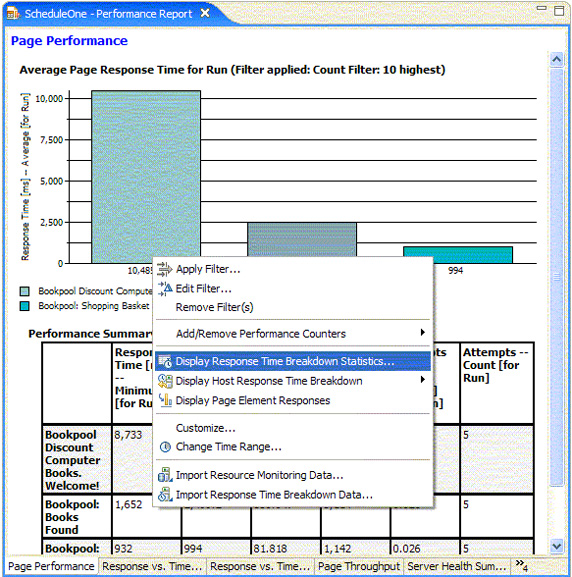This screenshot has width=572, height=577.
Task: Minimize the report view panel
Action: (541, 8)
